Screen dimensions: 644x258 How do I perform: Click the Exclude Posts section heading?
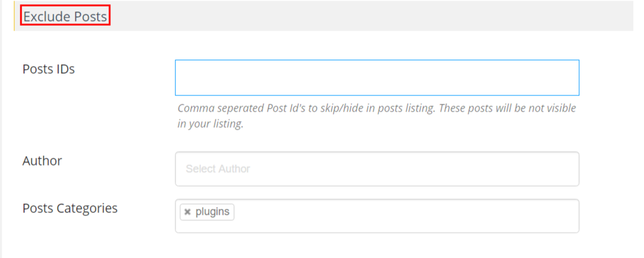(x=65, y=17)
